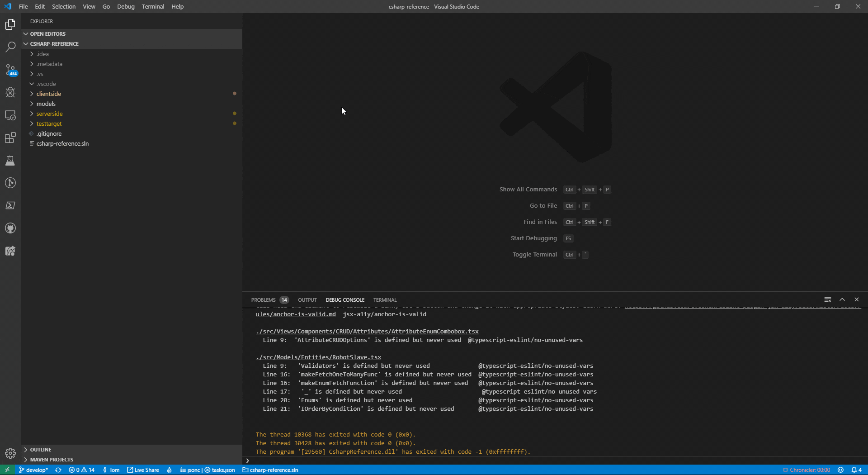Close the bottom panel
868x475 pixels.
coord(857,299)
